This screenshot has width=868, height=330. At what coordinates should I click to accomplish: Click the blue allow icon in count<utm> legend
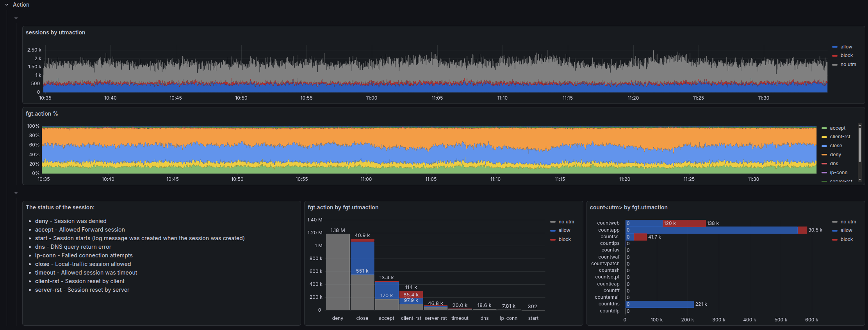click(x=835, y=230)
